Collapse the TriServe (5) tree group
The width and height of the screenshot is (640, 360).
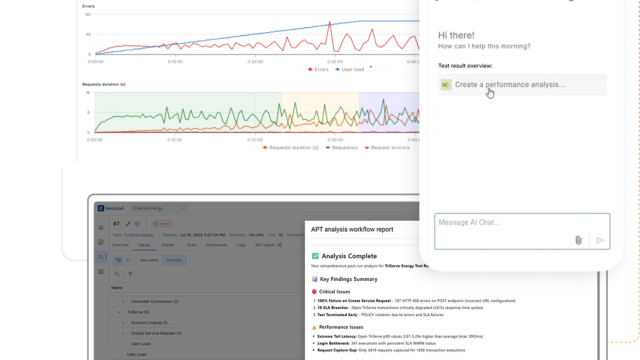point(119,312)
